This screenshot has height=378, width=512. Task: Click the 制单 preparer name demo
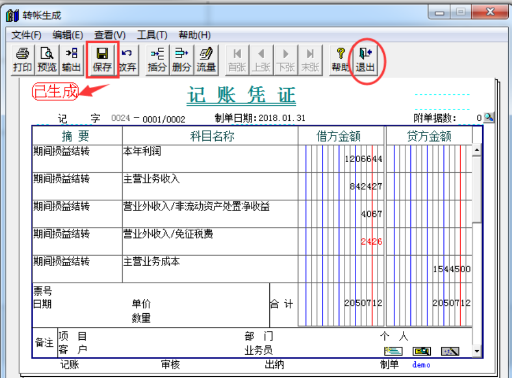coord(421,365)
